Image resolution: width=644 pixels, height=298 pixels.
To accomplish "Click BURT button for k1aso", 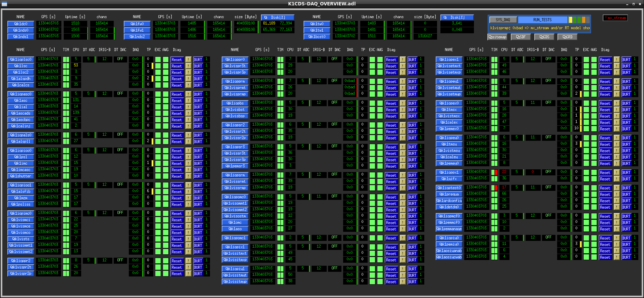I will [x=413, y=229].
